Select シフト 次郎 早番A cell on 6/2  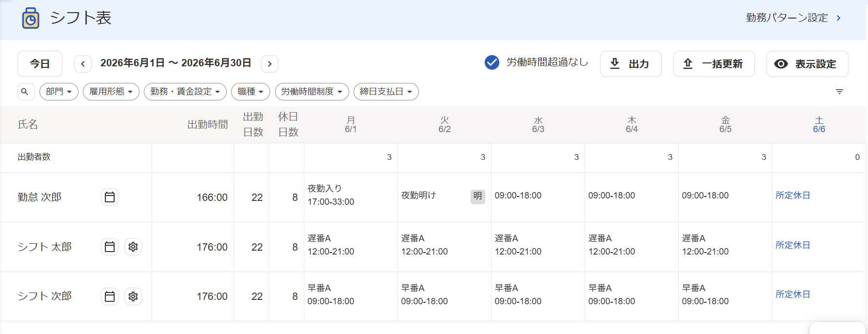click(x=445, y=296)
